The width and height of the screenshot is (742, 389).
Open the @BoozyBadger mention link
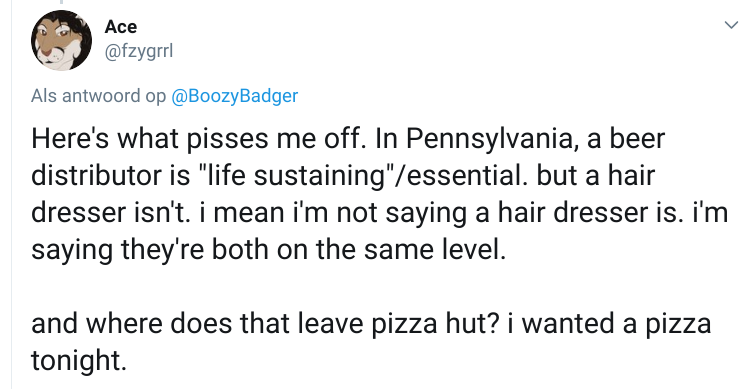tap(234, 96)
